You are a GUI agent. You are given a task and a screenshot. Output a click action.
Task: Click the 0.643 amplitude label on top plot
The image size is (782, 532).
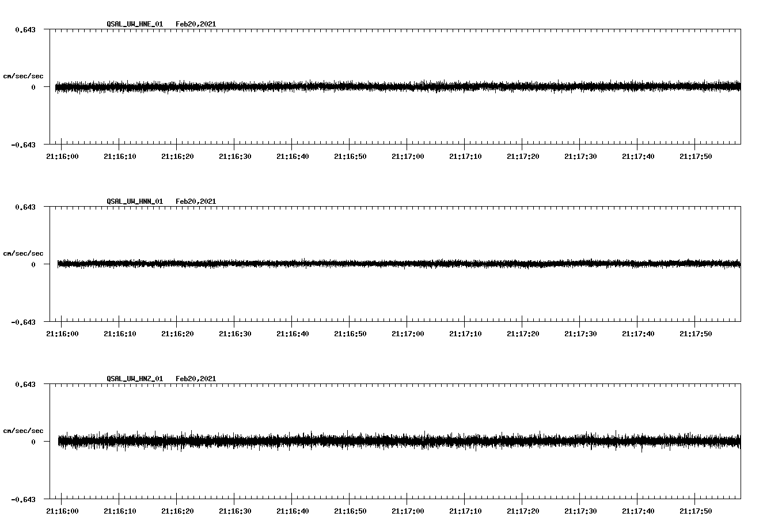(x=26, y=28)
